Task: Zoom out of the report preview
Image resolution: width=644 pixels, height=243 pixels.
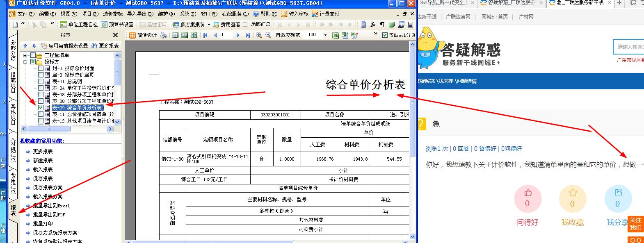Action: point(268,35)
